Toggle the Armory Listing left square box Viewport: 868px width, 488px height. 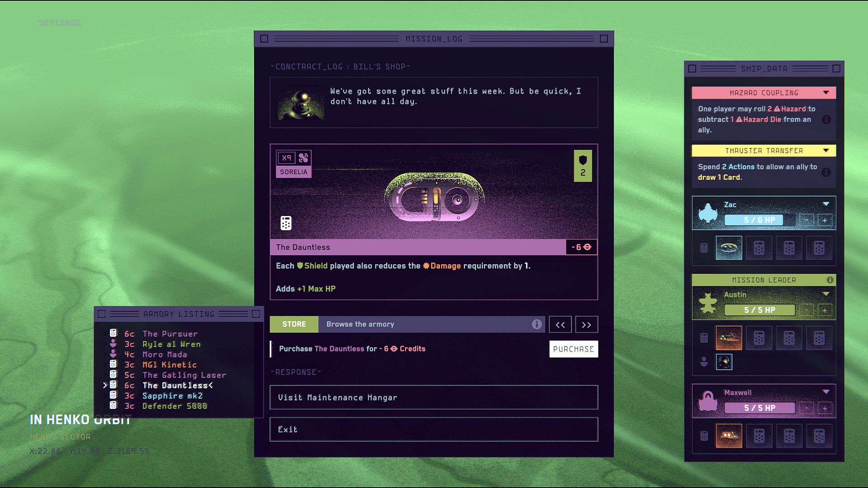[102, 314]
